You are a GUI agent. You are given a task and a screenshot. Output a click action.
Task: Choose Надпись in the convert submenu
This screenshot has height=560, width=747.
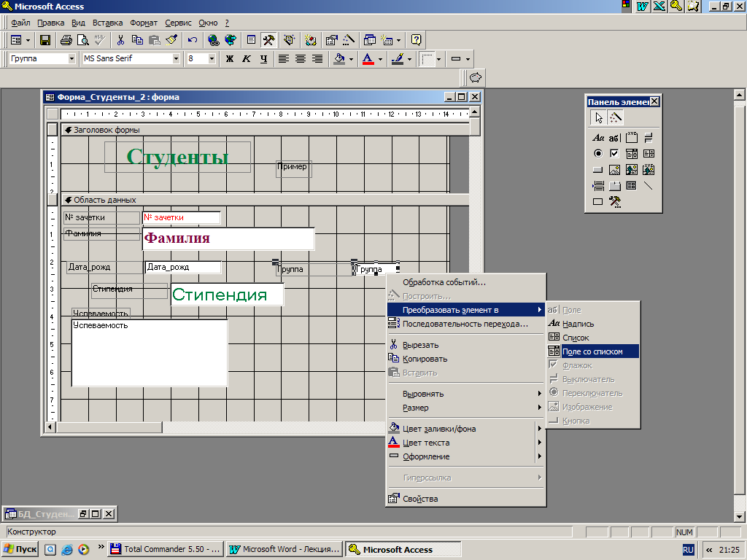pos(592,324)
